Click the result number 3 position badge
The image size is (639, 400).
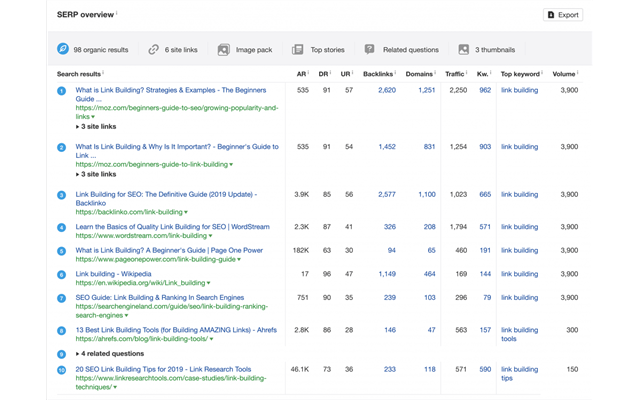point(62,195)
